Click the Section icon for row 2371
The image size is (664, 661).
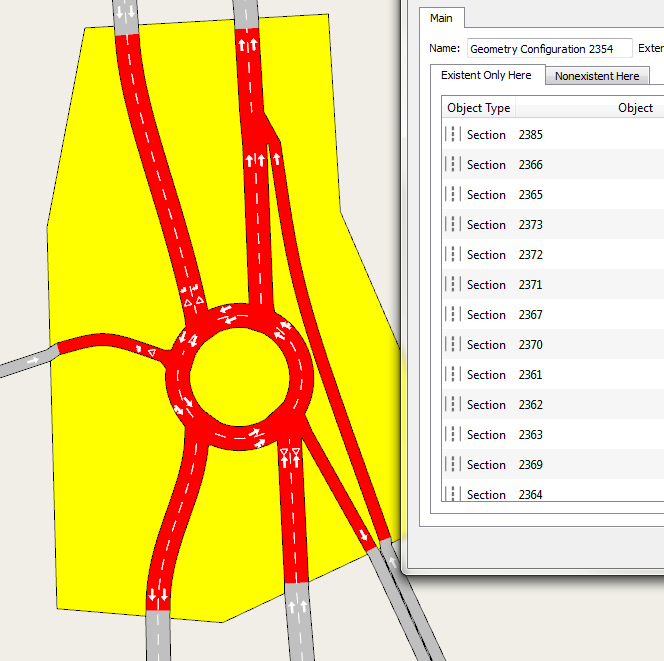coord(453,285)
